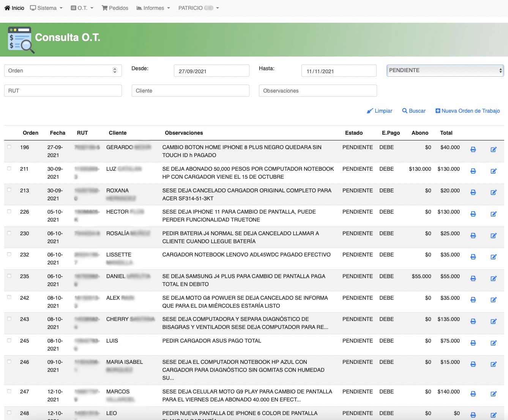508x420 pixels.
Task: Print order 232 using its printer icon
Action: [473, 257]
